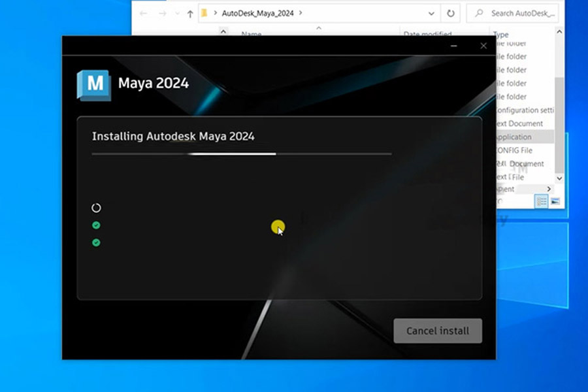Click the Maya 2024 logo icon

coord(94,85)
